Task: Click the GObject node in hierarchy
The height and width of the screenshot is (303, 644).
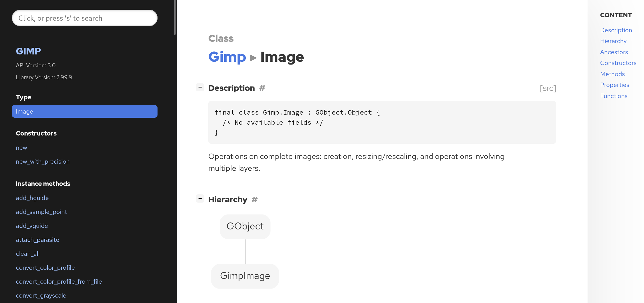Action: [245, 226]
